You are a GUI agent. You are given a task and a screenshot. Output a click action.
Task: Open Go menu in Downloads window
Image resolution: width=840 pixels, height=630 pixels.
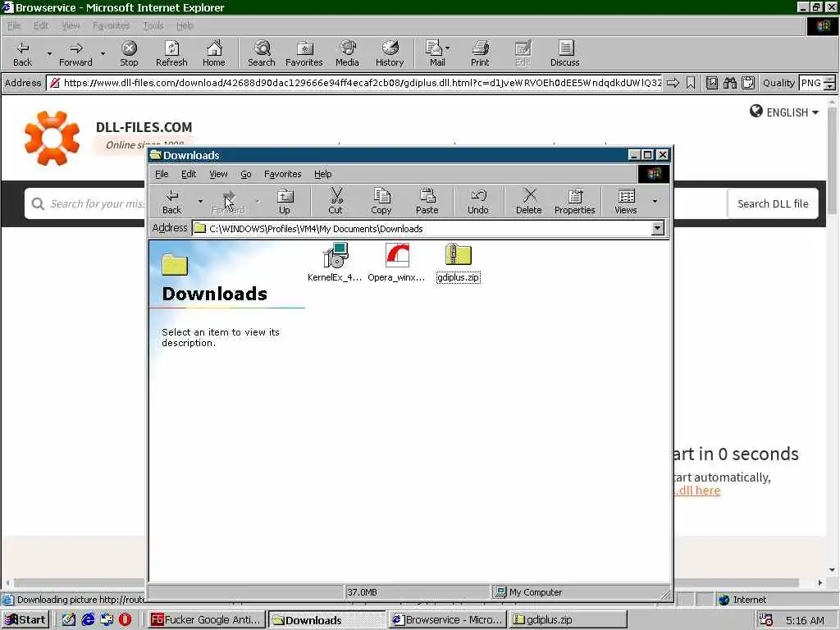(246, 174)
